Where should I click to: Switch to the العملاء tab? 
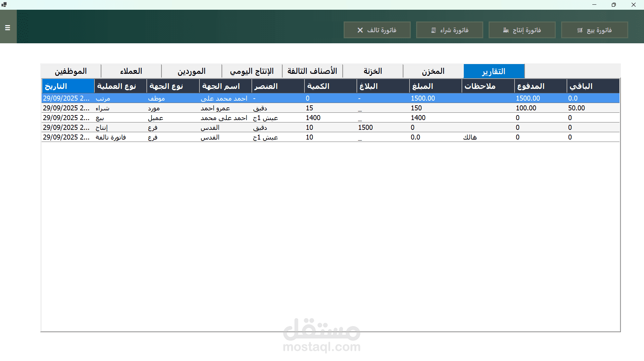coord(131,71)
